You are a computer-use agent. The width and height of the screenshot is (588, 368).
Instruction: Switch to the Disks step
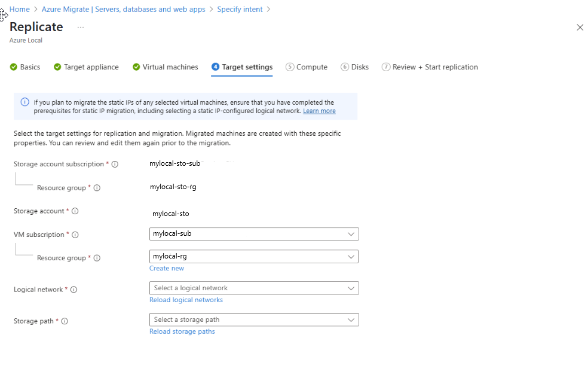point(355,67)
